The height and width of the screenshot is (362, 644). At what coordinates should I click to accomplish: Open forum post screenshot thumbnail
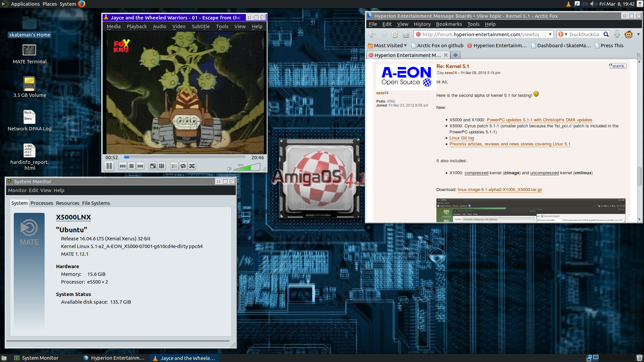(531, 210)
